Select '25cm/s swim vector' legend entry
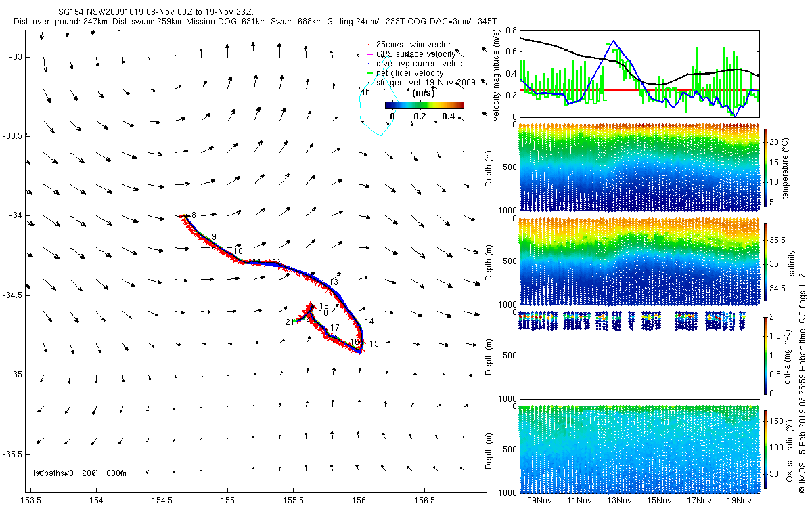This screenshot has width=812, height=508. point(413,45)
